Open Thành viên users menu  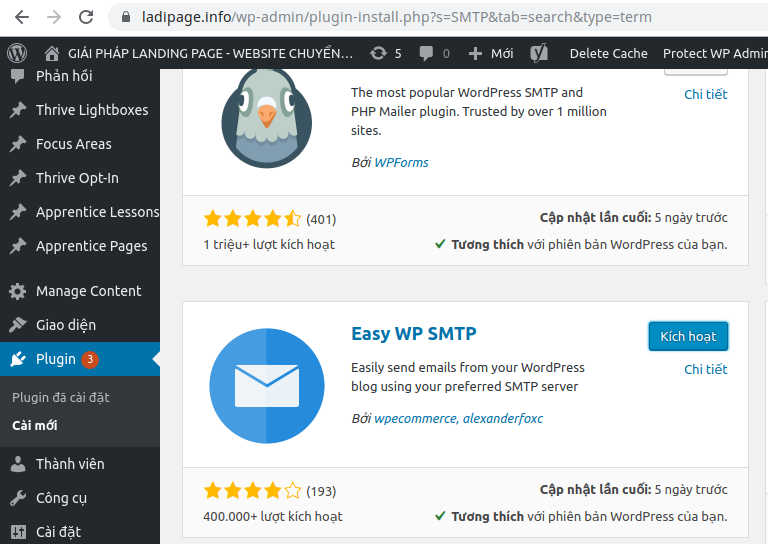(x=70, y=464)
